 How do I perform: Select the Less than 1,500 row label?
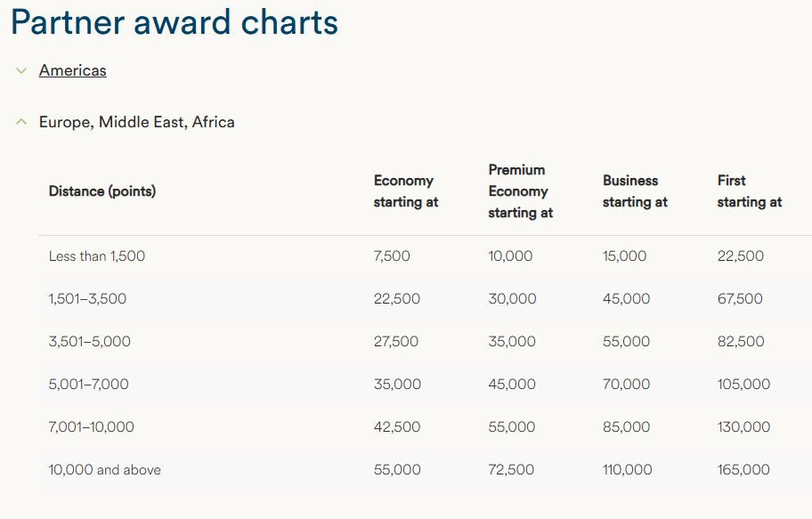(x=96, y=256)
